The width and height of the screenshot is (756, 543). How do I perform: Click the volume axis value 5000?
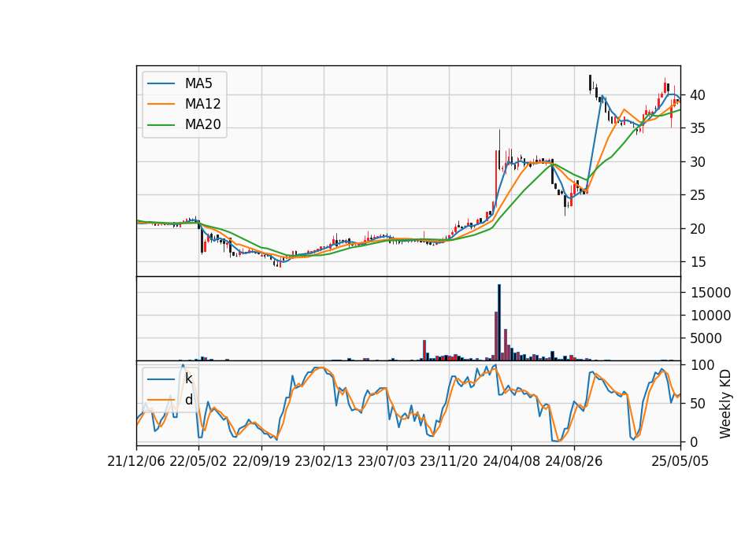(706, 338)
